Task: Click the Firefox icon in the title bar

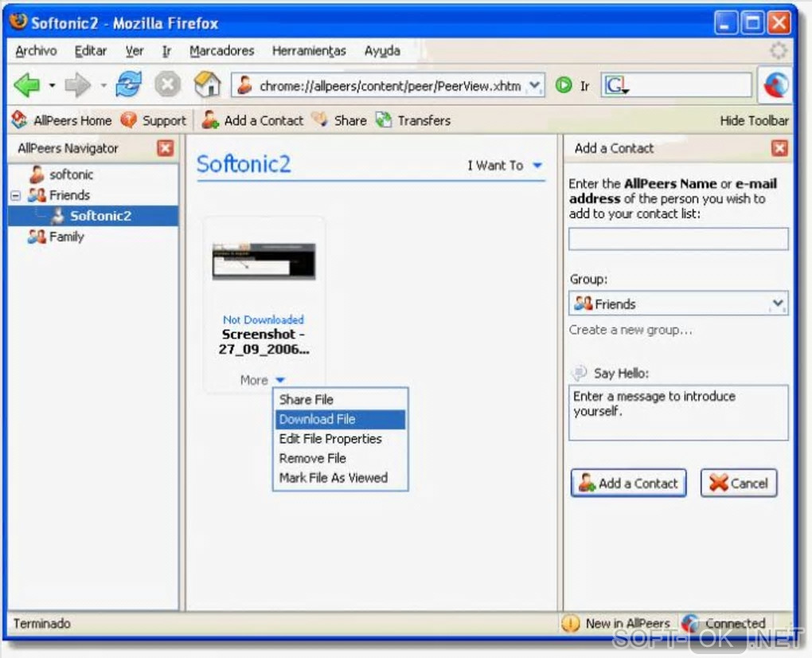Action: pyautogui.click(x=18, y=22)
